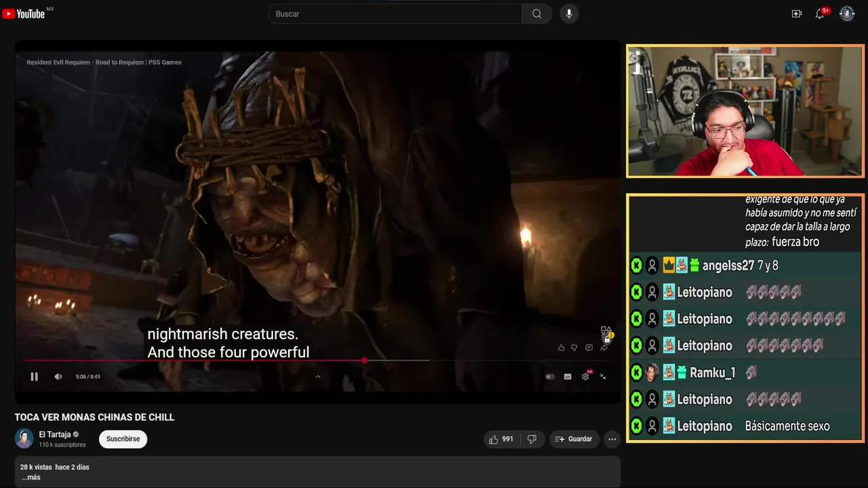Click the Básicamente sexo chat message
Screen dimensions: 868x488
coord(787,426)
